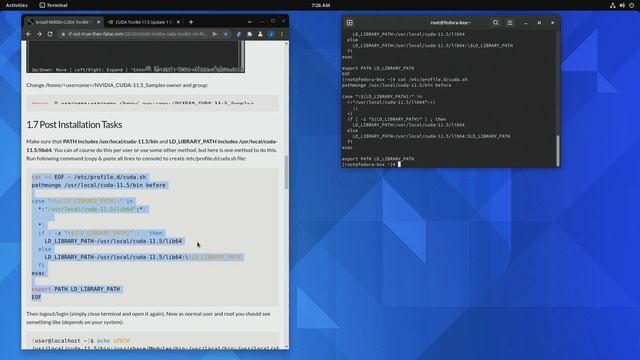This screenshot has width=640, height=360.
Task: Close the terminal window
Action: 553,23
